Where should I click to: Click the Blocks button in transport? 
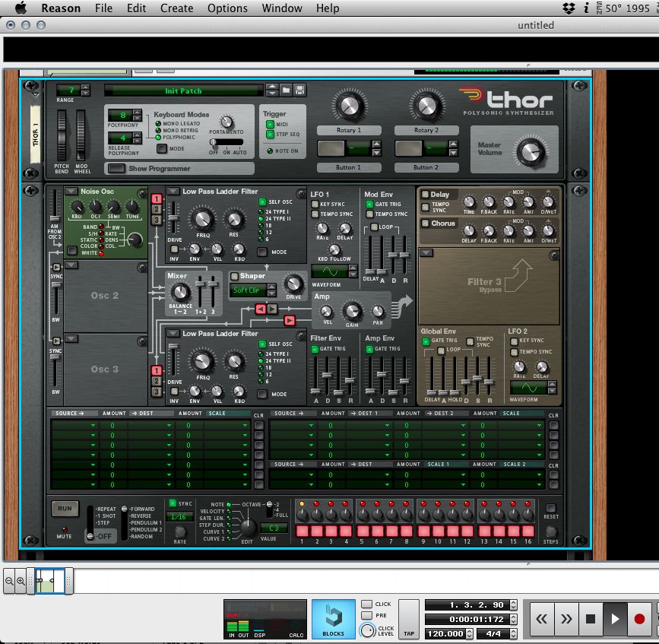point(333,619)
